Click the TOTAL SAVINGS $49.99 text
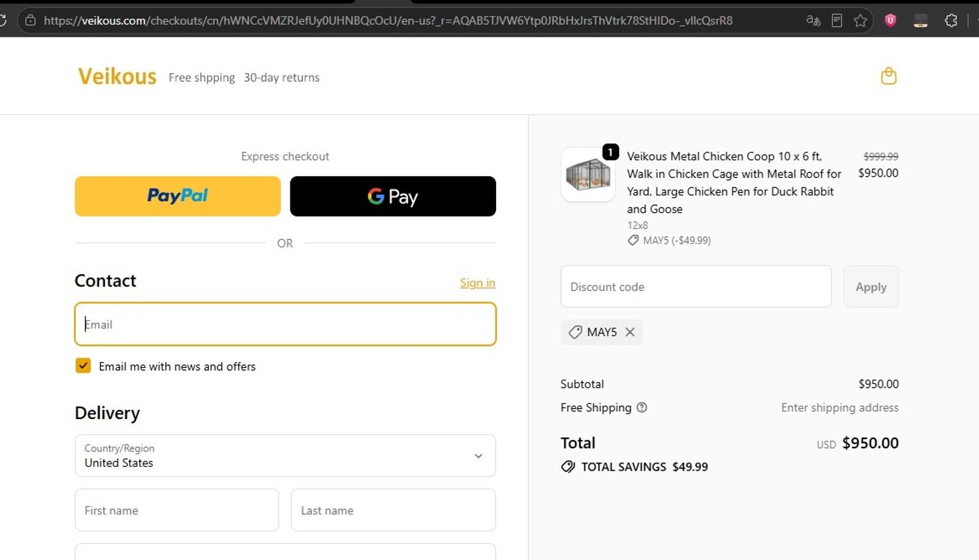The width and height of the screenshot is (979, 560). 645,467
